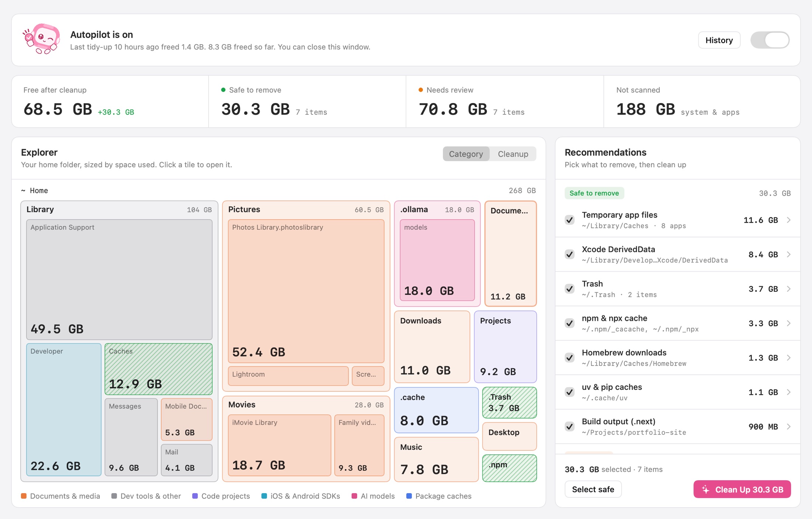
Task: Click the Home breadcrumb label
Action: pos(39,190)
